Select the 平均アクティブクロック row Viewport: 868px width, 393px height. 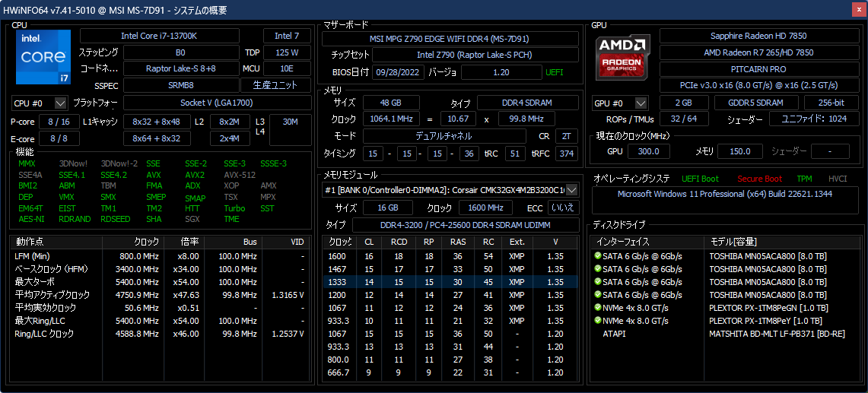click(160, 295)
